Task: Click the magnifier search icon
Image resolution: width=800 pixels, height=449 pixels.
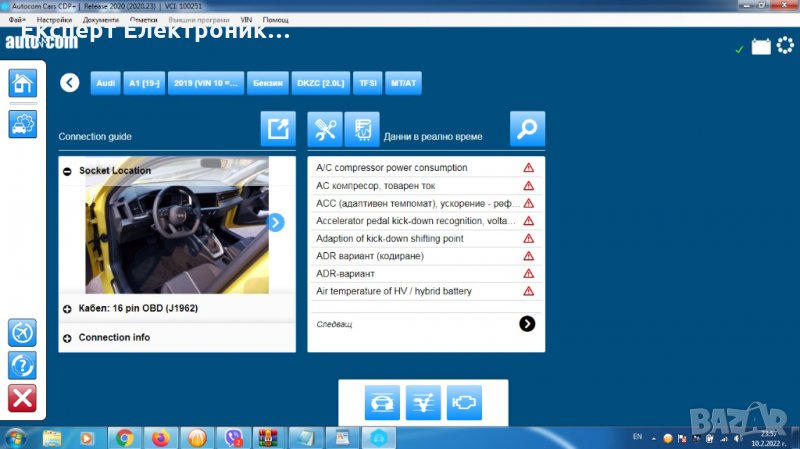Action: tap(528, 129)
